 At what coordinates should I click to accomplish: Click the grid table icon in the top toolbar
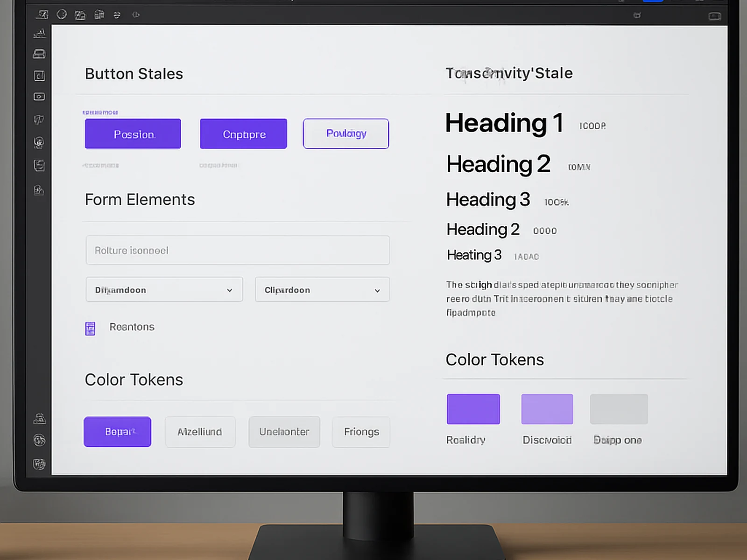(99, 15)
